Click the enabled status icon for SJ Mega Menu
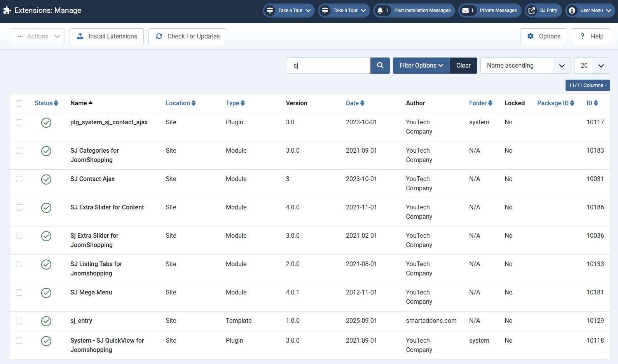Screen dimensions: 618x364 [46, 293]
